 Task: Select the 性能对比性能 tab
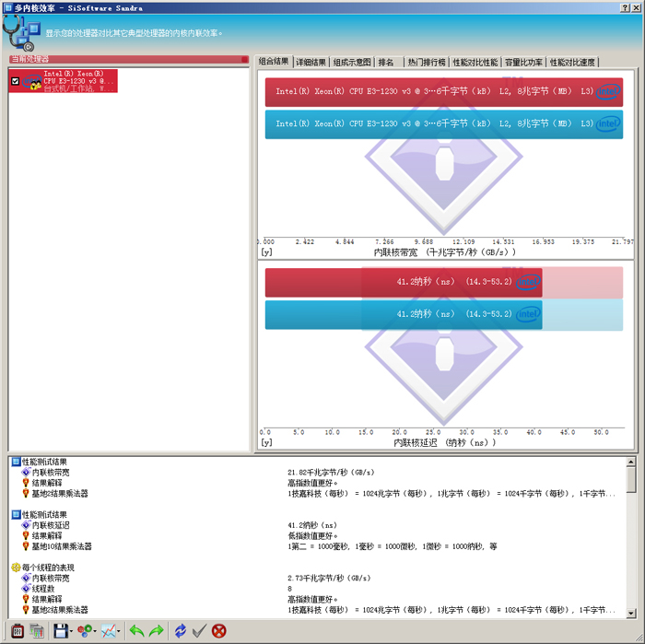(475, 63)
